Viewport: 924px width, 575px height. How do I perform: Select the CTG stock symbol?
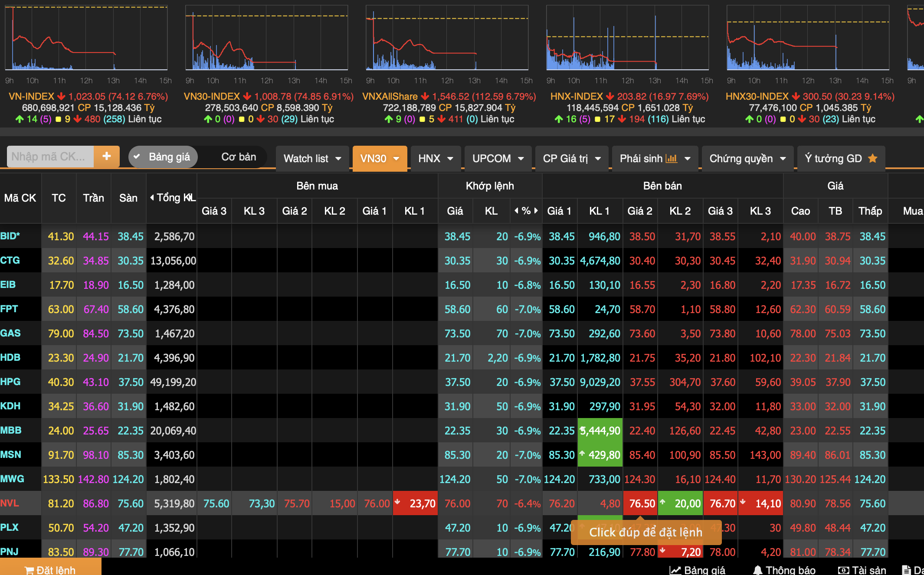point(10,260)
